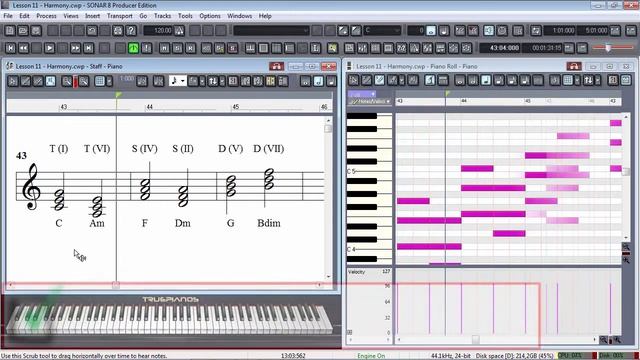Click the Rewind to start transport button
640x360 pixels.
point(11,48)
